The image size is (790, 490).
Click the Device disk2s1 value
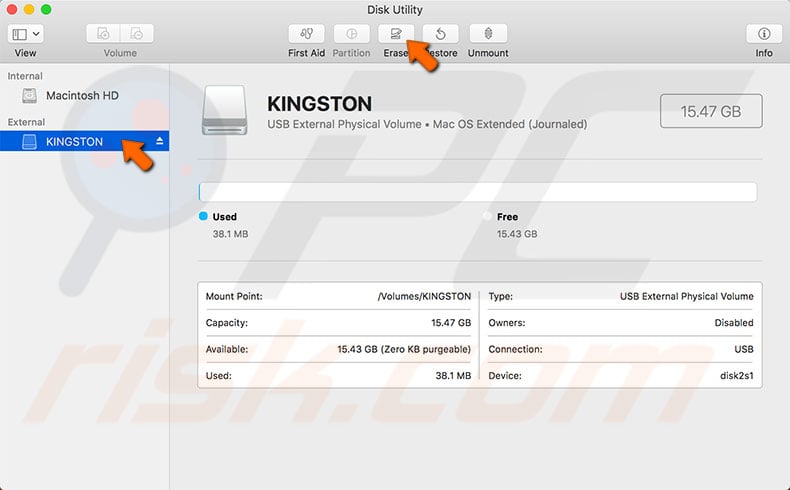(x=737, y=375)
